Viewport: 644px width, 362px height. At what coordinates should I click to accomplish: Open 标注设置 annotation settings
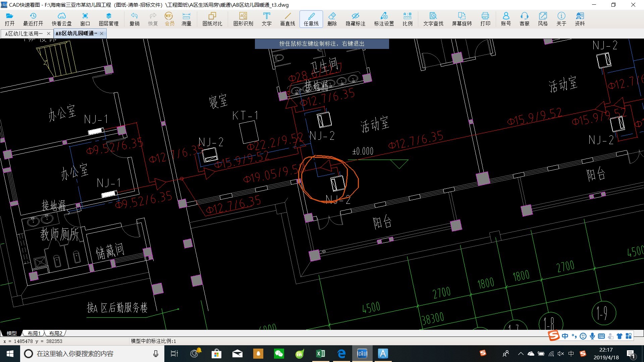pyautogui.click(x=384, y=19)
